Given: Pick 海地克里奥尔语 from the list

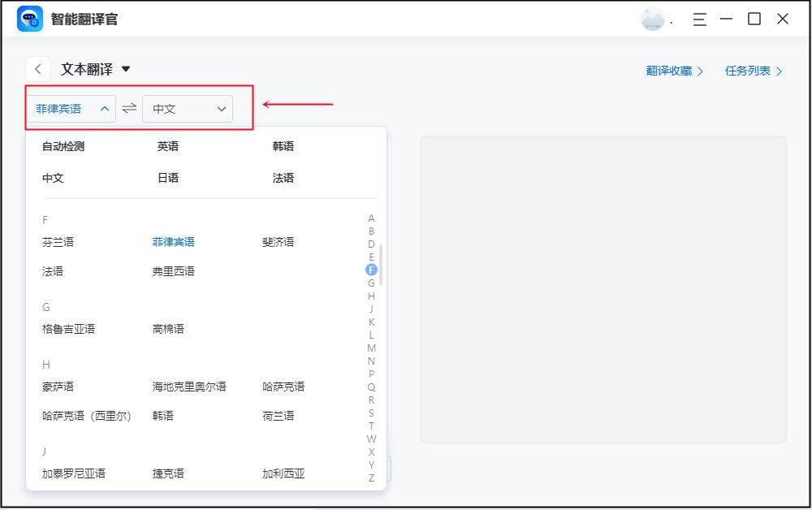Looking at the screenshot, I should pos(189,387).
